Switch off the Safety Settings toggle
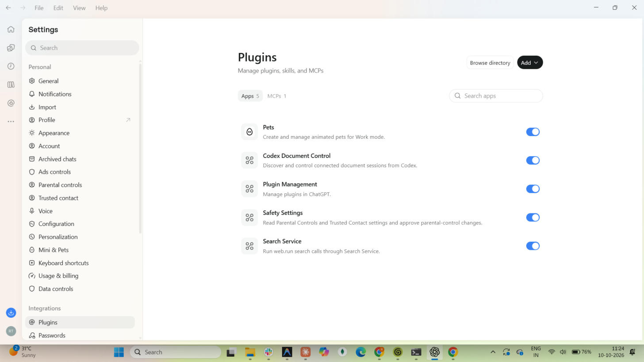 533,217
